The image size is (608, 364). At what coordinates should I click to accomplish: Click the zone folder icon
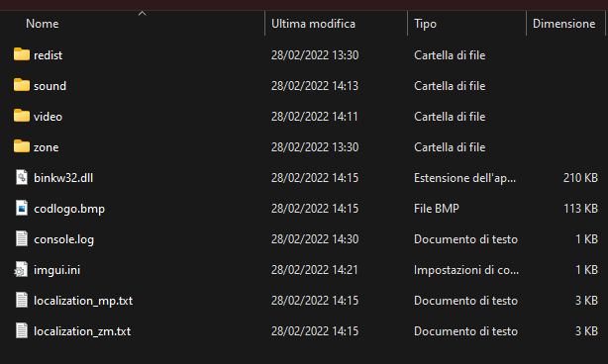22,146
